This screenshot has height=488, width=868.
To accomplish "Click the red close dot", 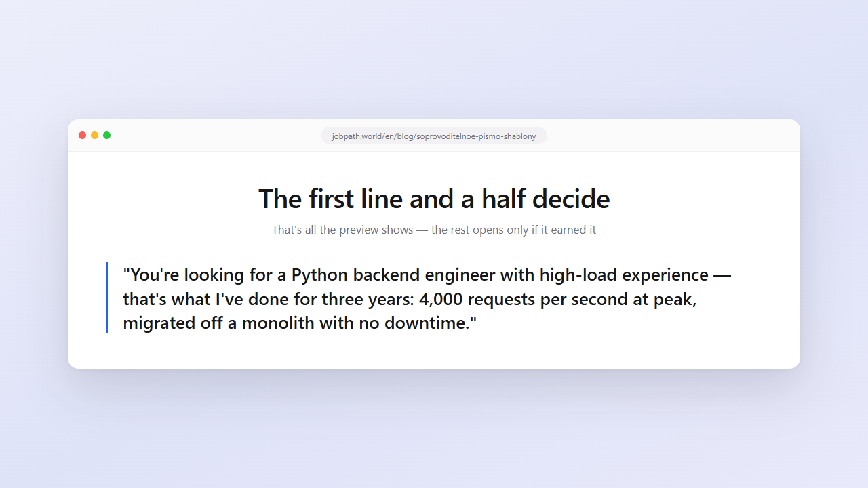I will pyautogui.click(x=83, y=136).
